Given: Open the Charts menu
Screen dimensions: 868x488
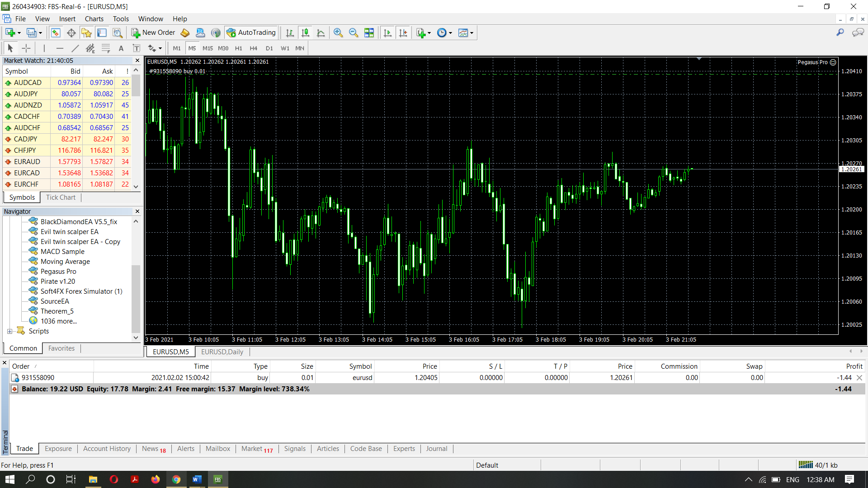Looking at the screenshot, I should point(94,19).
